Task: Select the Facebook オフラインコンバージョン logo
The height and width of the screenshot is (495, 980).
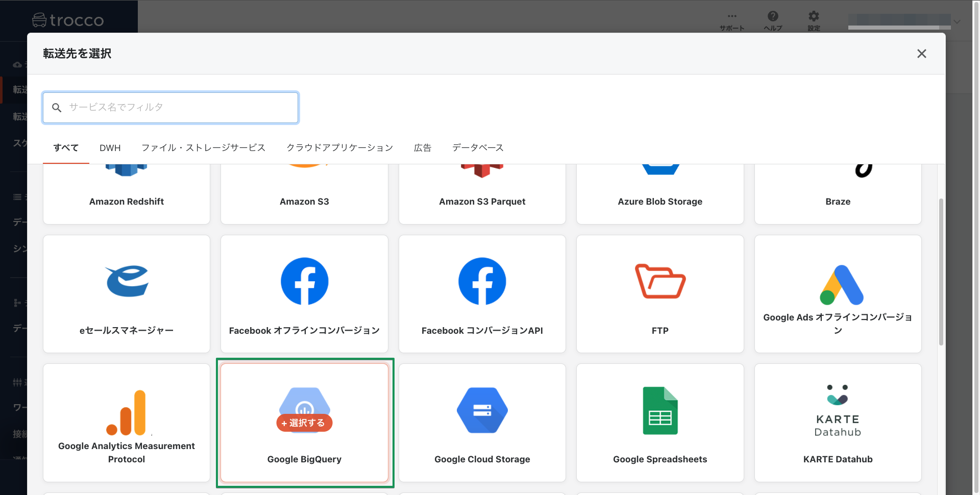Action: [305, 281]
